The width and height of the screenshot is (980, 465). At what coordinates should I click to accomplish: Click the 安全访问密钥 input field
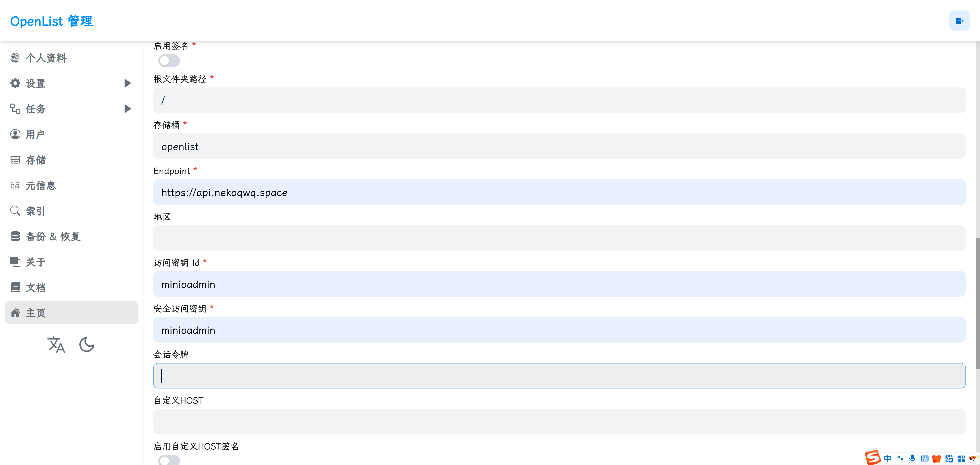[559, 330]
